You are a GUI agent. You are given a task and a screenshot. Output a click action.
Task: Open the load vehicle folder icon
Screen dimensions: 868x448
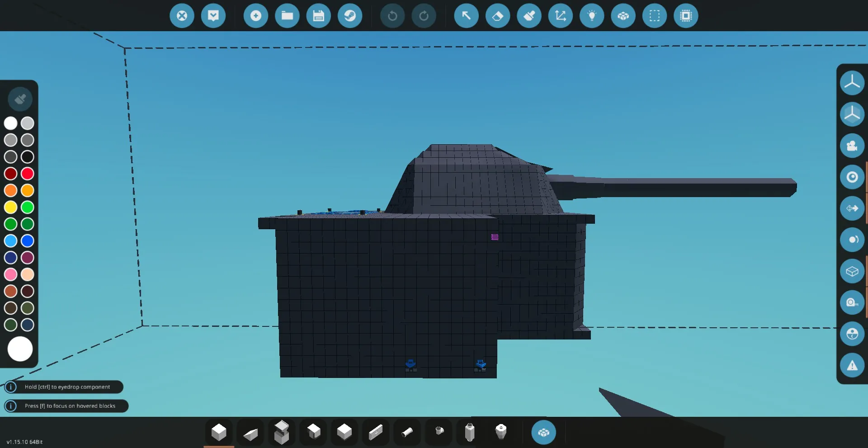(287, 16)
